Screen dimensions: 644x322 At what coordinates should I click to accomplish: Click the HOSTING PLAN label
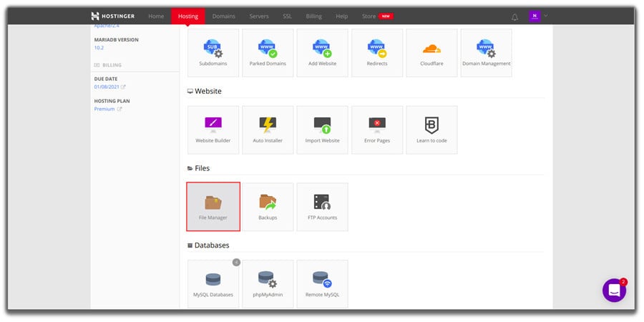pos(112,101)
